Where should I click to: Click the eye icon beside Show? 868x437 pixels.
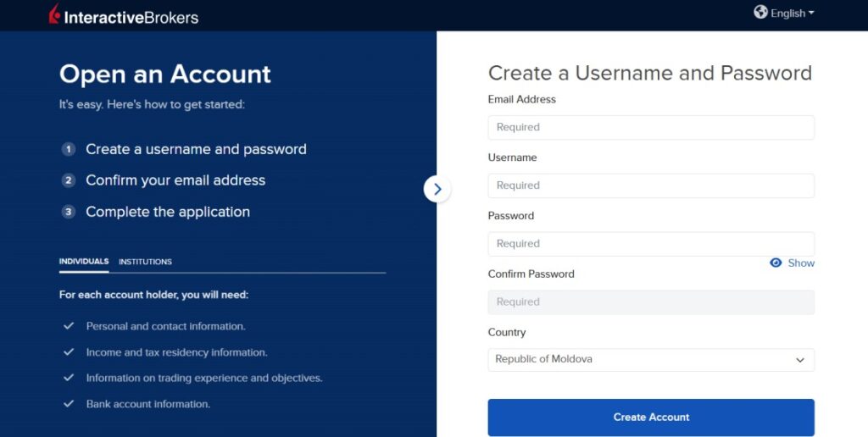[776, 263]
